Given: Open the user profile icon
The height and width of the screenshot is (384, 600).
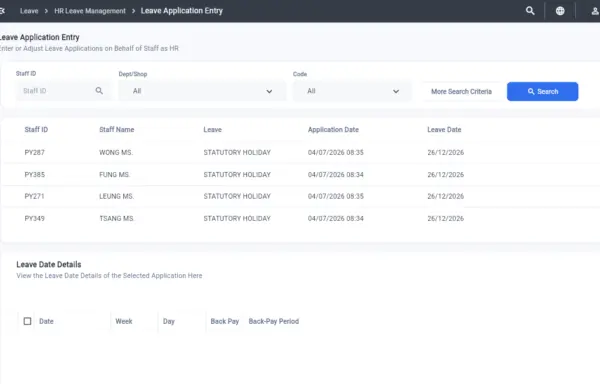Looking at the screenshot, I should coord(595,11).
